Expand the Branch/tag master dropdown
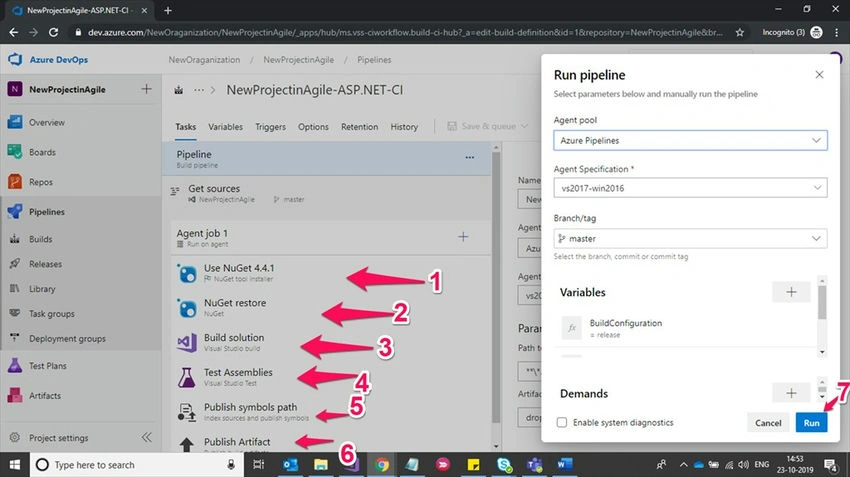Viewport: 850px width, 477px height. point(690,238)
